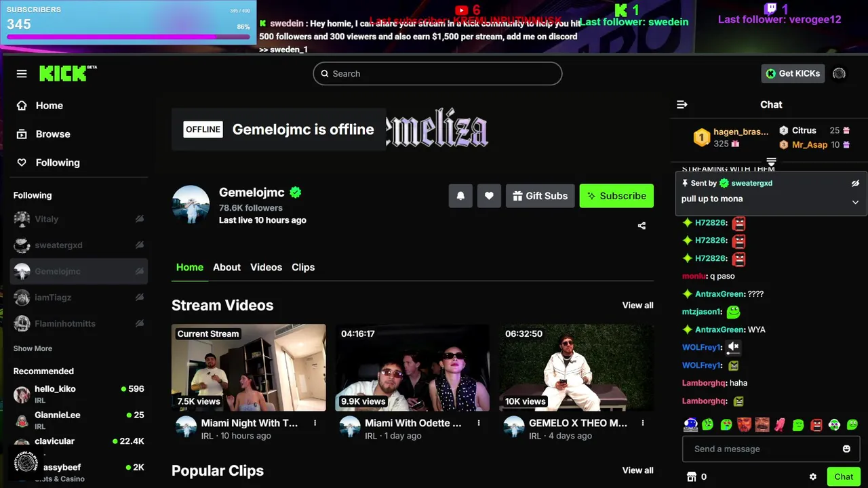Open the user profile avatar menu
The width and height of the screenshot is (868, 488).
click(839, 73)
